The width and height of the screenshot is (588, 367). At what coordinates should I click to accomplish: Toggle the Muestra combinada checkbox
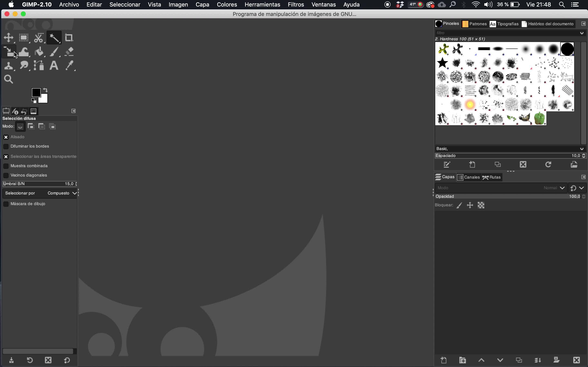click(6, 166)
